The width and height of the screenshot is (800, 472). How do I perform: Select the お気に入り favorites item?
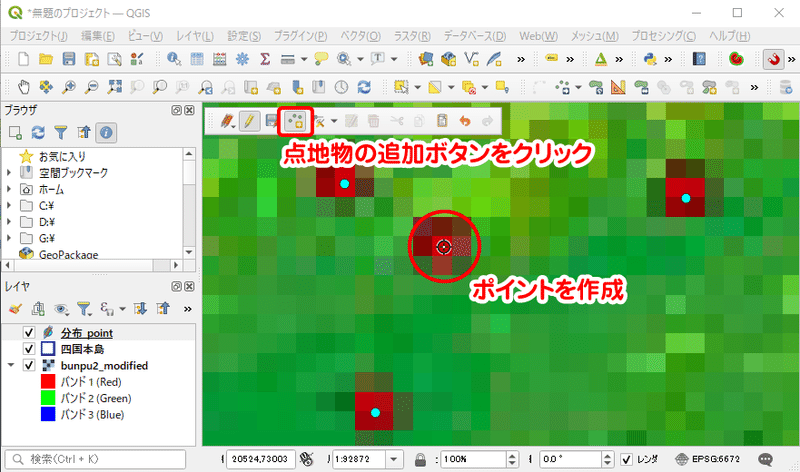click(62, 157)
